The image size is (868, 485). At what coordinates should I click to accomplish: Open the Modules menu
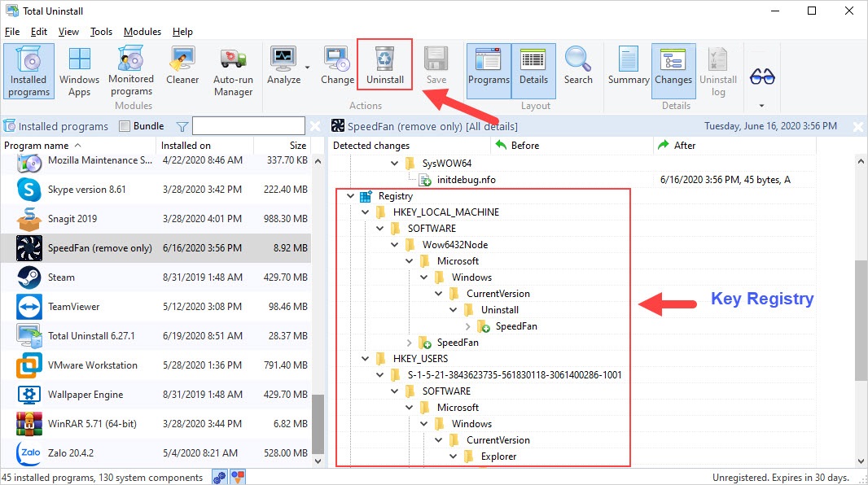[x=142, y=32]
